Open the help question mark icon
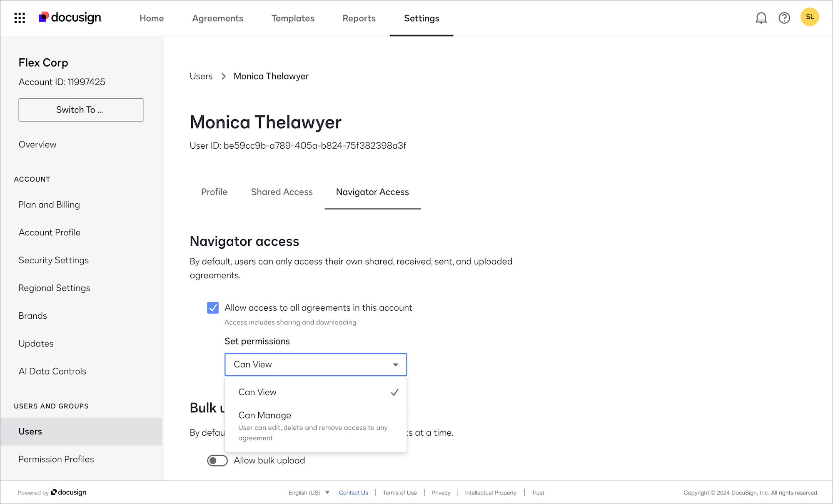 [x=784, y=18]
